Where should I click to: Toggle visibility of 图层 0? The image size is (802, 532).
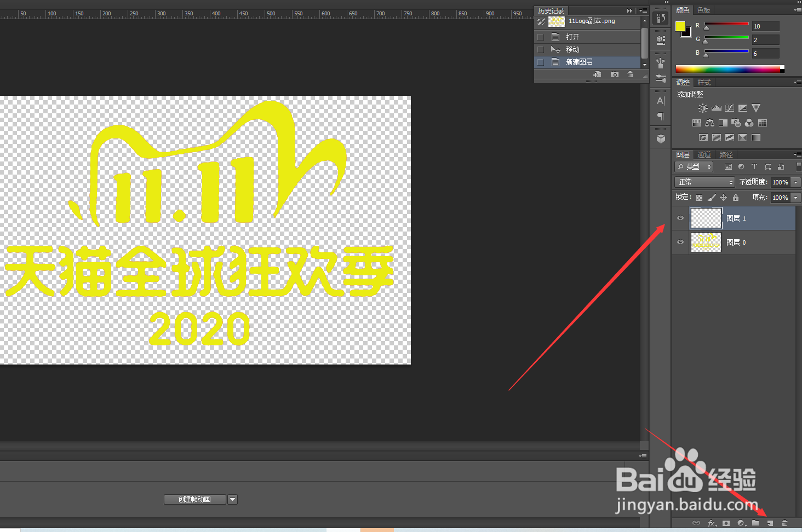point(680,242)
